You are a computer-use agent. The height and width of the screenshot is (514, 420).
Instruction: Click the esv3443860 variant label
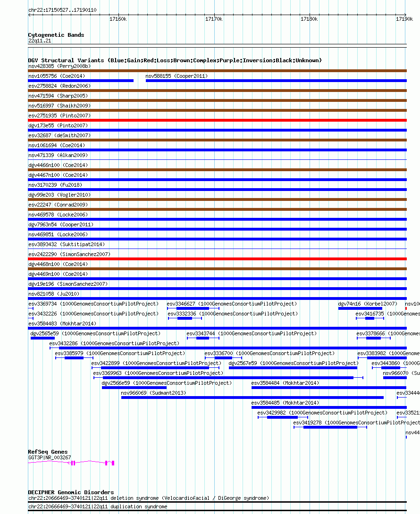[396, 363]
